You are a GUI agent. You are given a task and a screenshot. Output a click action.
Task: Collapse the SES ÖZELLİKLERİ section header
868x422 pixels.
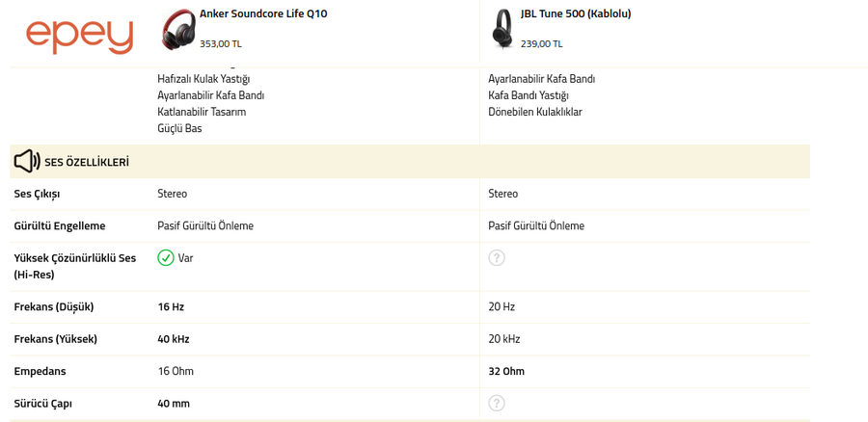87,162
